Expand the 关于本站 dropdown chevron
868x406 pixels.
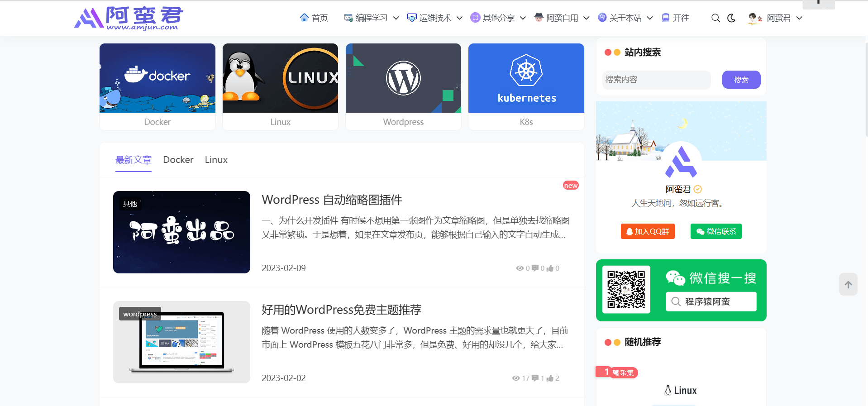tap(649, 18)
